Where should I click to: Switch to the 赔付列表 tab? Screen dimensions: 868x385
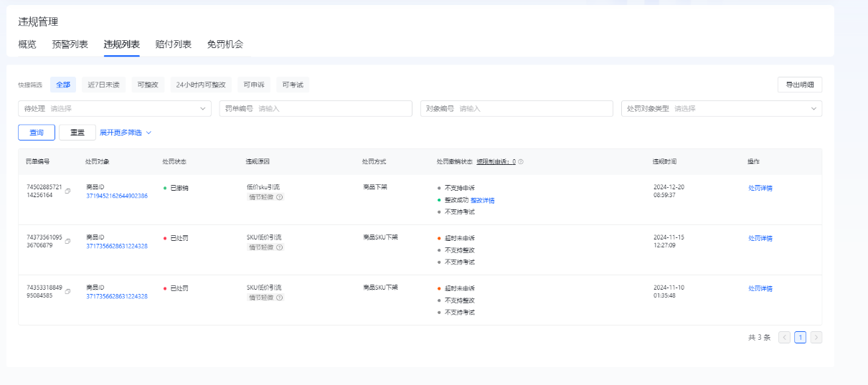point(174,44)
